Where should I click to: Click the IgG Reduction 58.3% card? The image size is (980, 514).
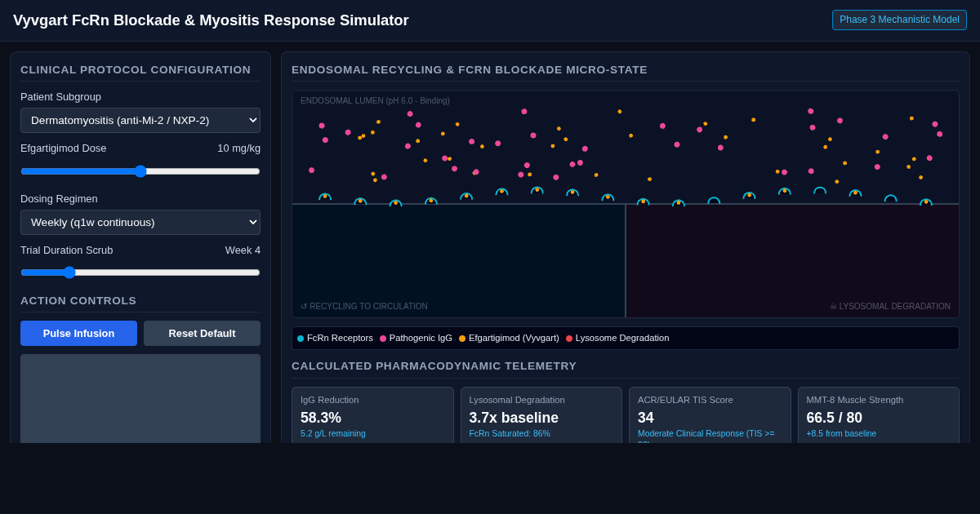point(372,415)
